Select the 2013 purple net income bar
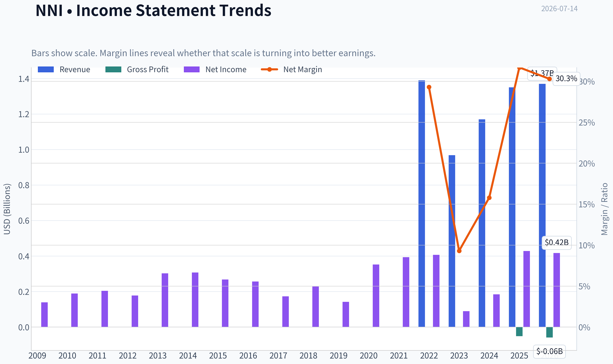Screen dimensions: 613x364 pos(165,300)
